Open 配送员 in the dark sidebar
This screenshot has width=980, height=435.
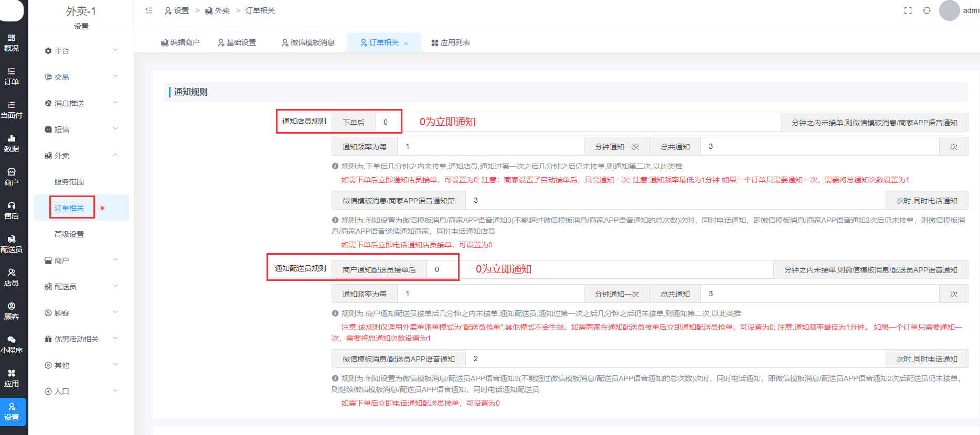[x=12, y=244]
